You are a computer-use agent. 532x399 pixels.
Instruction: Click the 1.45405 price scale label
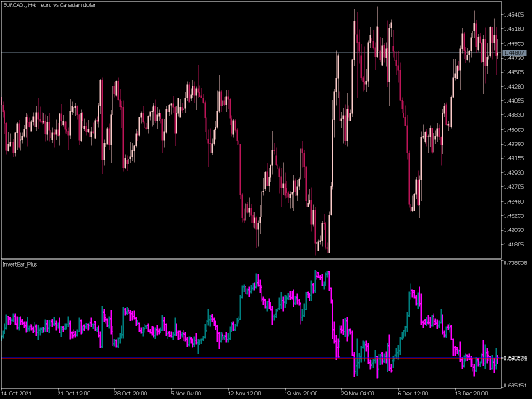pos(514,15)
